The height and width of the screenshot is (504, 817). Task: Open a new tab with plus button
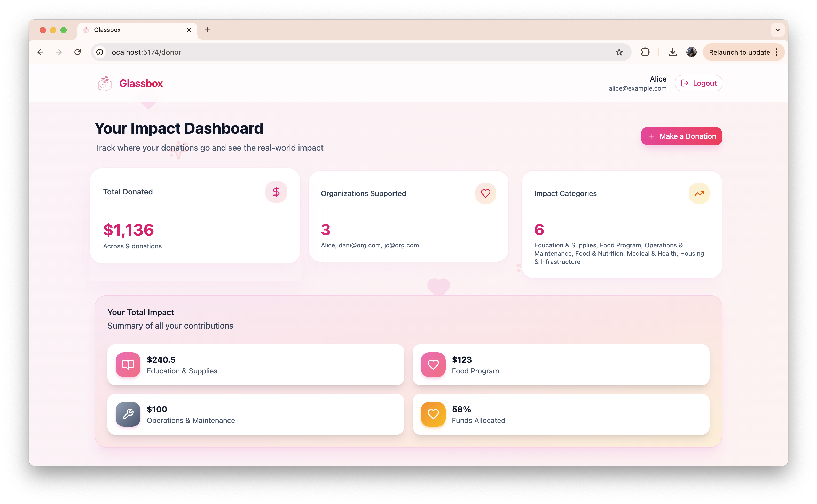[x=208, y=30]
